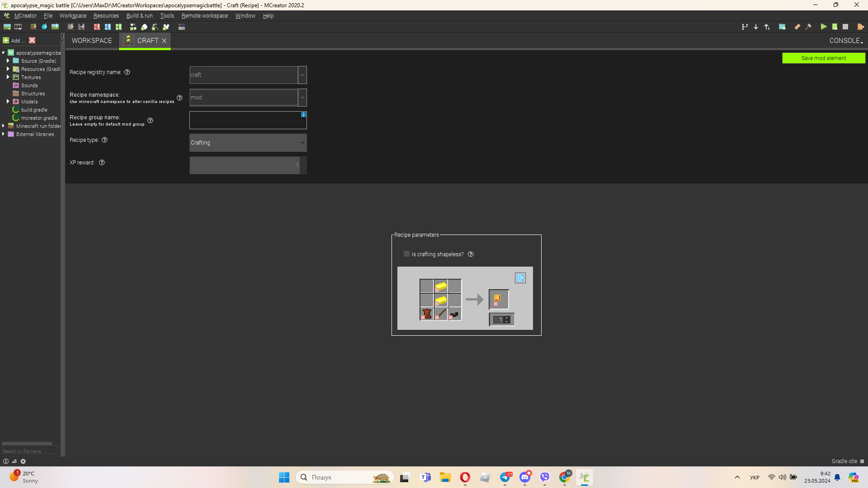Click the Run client icon
This screenshot has height=488, width=868.
[823, 27]
